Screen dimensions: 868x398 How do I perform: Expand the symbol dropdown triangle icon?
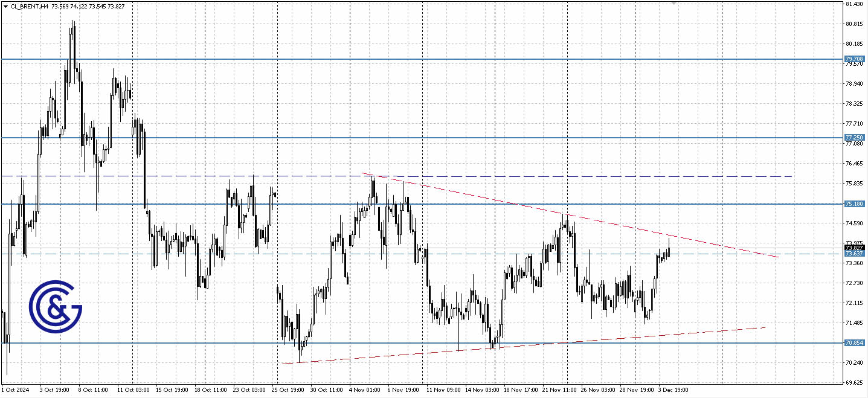click(x=5, y=5)
